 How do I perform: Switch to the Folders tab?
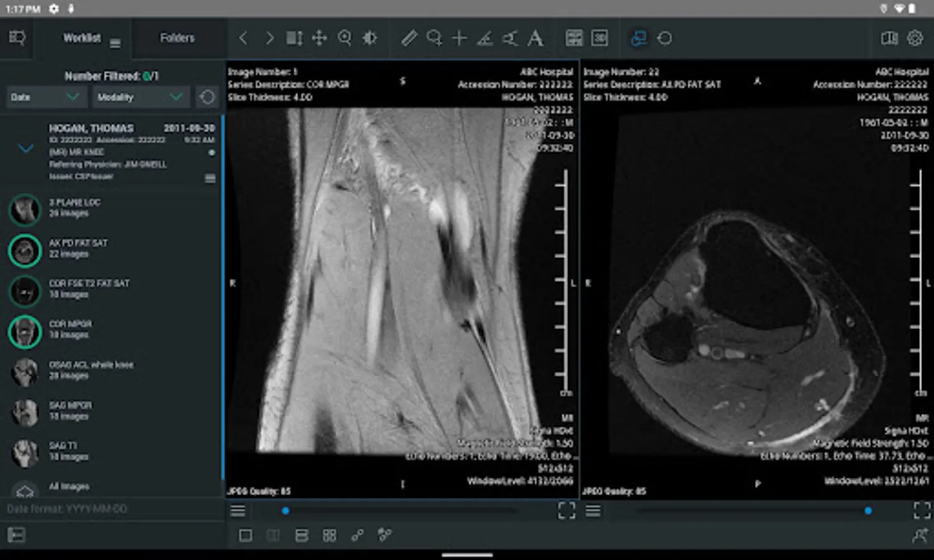tap(177, 38)
